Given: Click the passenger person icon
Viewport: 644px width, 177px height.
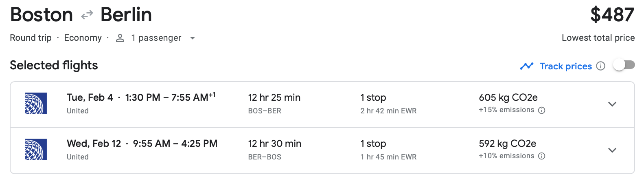Looking at the screenshot, I should click(x=120, y=38).
